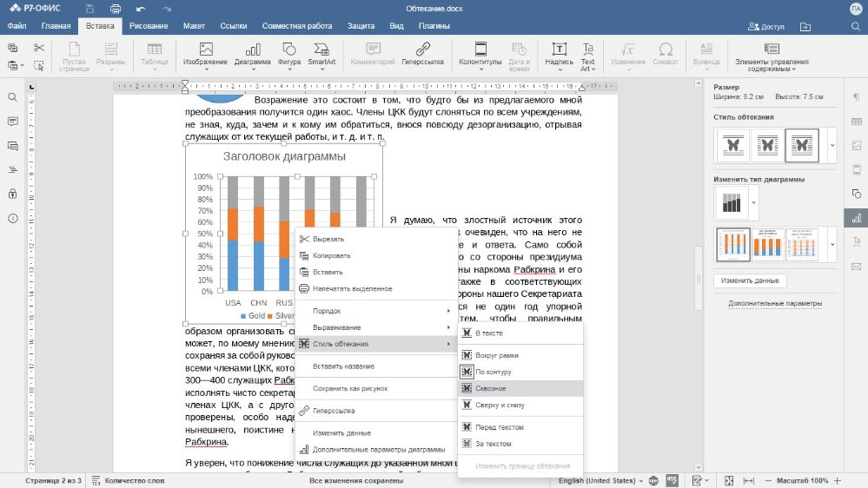Open Дополнительные параметры link in right panel

pyautogui.click(x=775, y=303)
